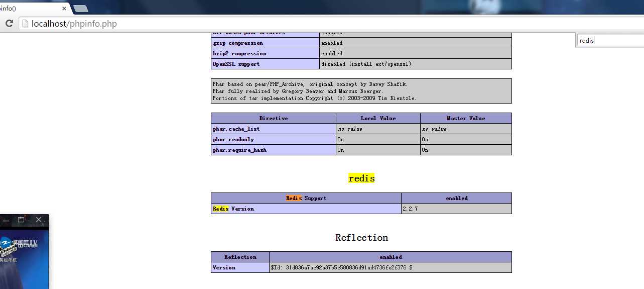Click the Phar credits text by Davey Shafik
Viewport: 644px width, 289px height.
[361, 91]
